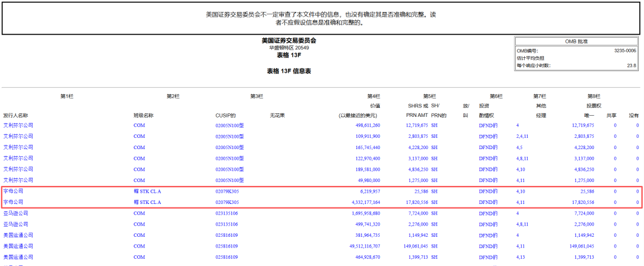Click the 班级名称 column header
The width and height of the screenshot is (644, 266).
click(x=143, y=115)
